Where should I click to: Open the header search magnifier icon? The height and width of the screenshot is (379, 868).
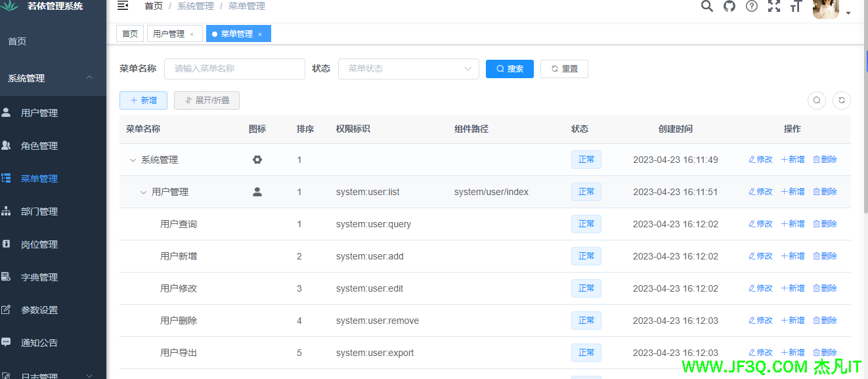706,6
